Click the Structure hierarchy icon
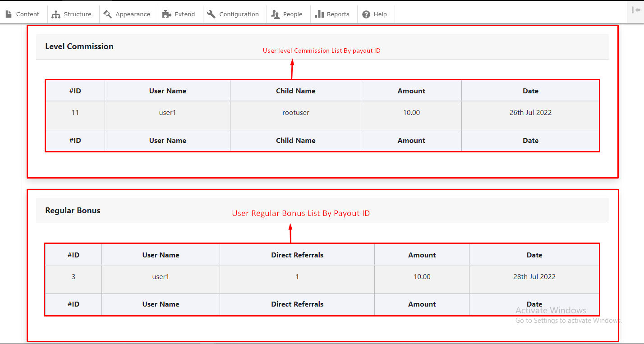 (56, 14)
